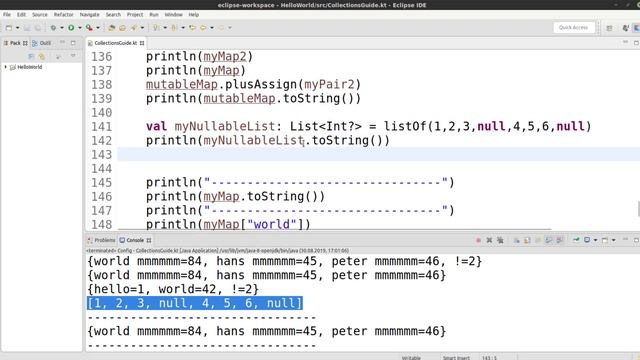Toggle Link with Editor in Package Explorer
The height and width of the screenshot is (360, 640).
click(41, 56)
